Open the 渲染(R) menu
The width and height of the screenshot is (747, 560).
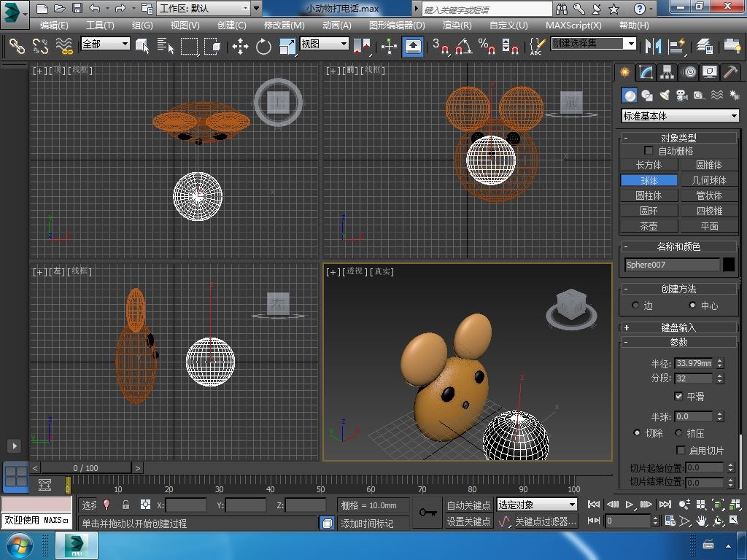tap(457, 26)
